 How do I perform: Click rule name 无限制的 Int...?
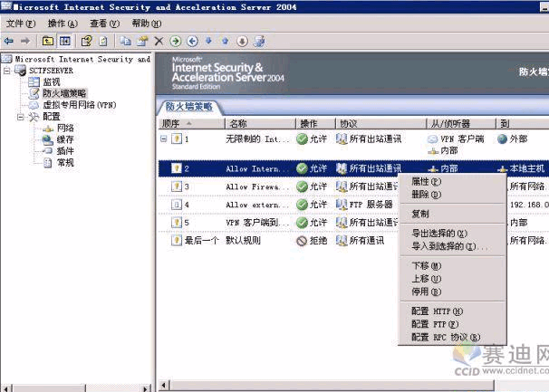tap(258, 139)
